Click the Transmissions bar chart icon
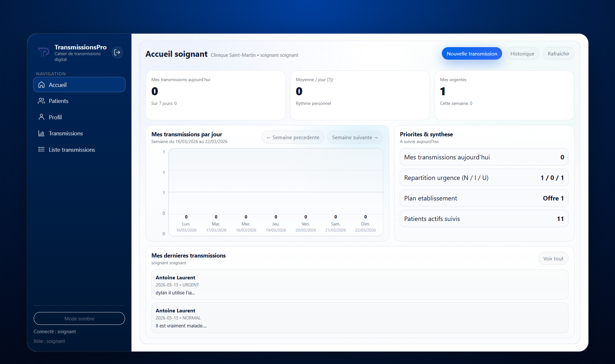615x364 pixels. click(x=41, y=133)
